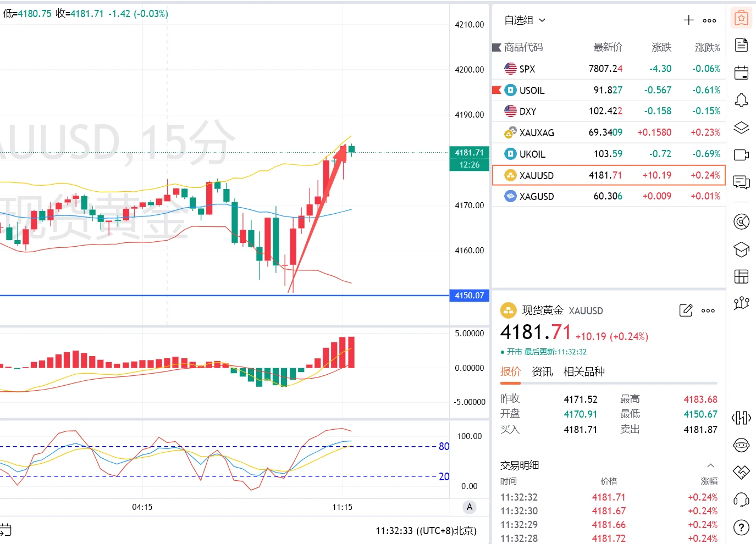Select the XAUXAG row in watchlist

(609, 132)
